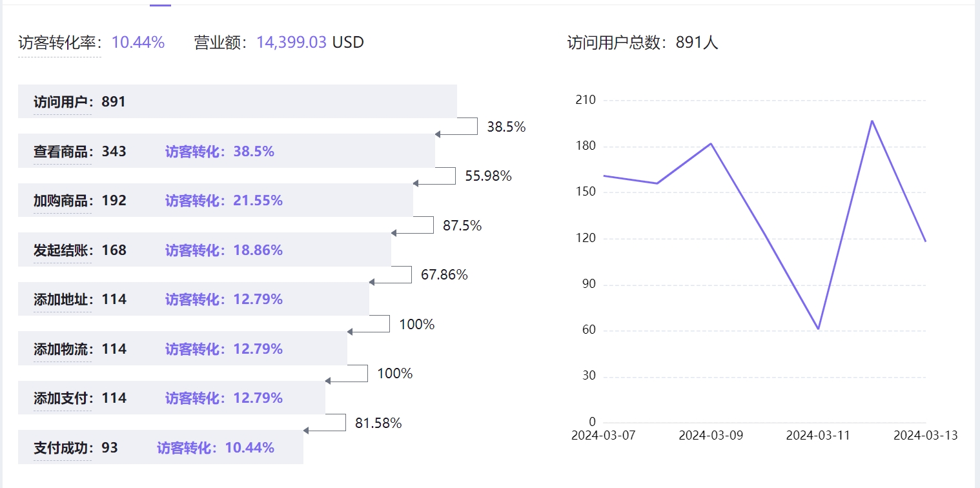Click the 2024-03-09 axis date
Viewport: 980px width, 488px height.
pyautogui.click(x=711, y=436)
